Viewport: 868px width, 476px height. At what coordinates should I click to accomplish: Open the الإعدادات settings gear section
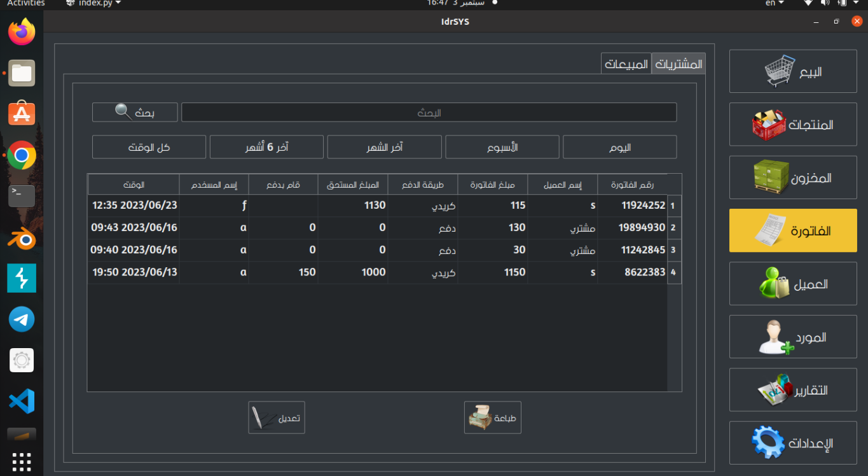tap(793, 443)
